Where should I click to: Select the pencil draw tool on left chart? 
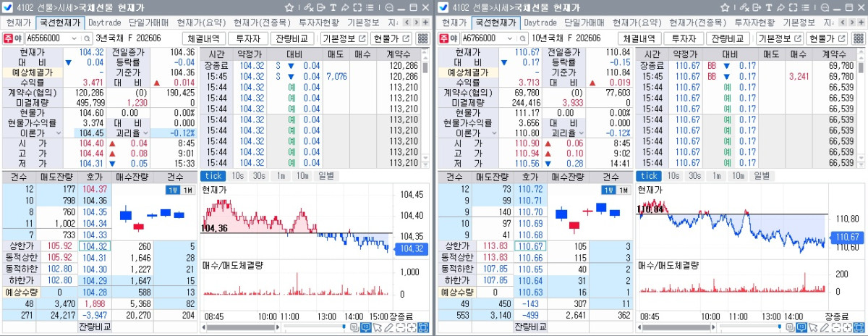tap(388, 327)
